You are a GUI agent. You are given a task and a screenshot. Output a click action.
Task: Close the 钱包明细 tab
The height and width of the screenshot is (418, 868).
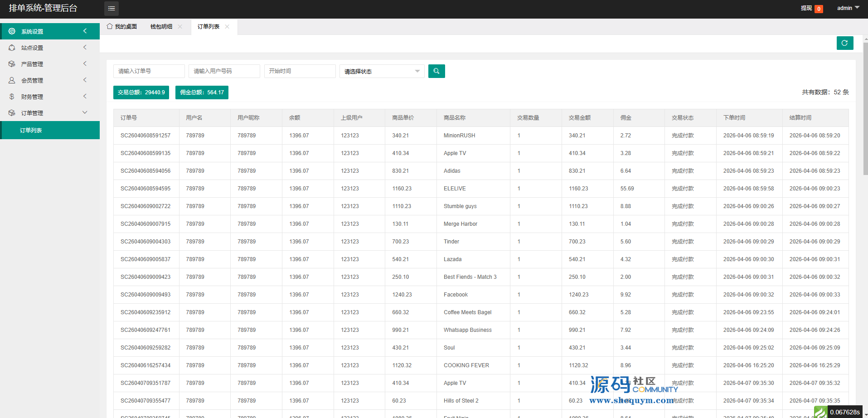coord(180,27)
